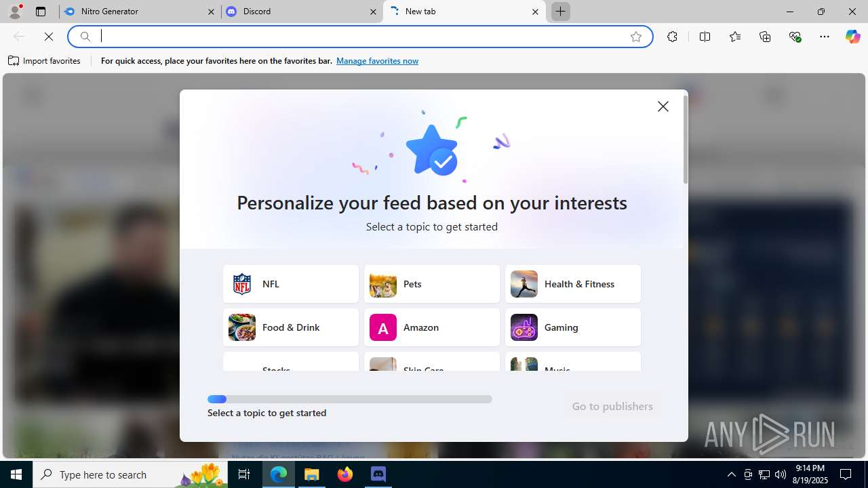Image resolution: width=868 pixels, height=488 pixels.
Task: Select Health & Fitness topic
Action: 573,284
